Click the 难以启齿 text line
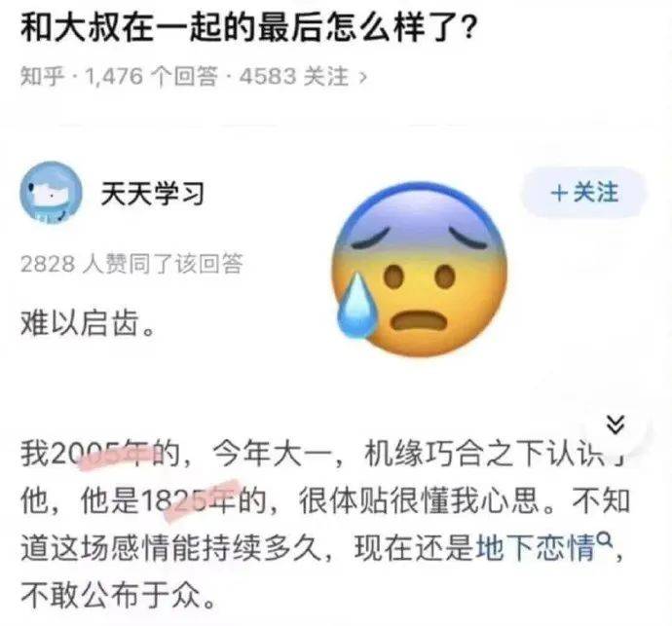672x626 pixels. (x=88, y=322)
